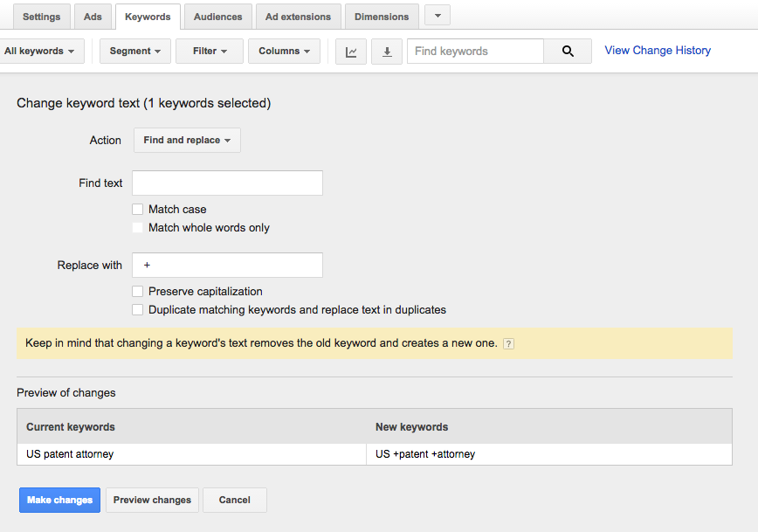This screenshot has height=532, width=758.
Task: Focus the Find text input field
Action: point(227,183)
